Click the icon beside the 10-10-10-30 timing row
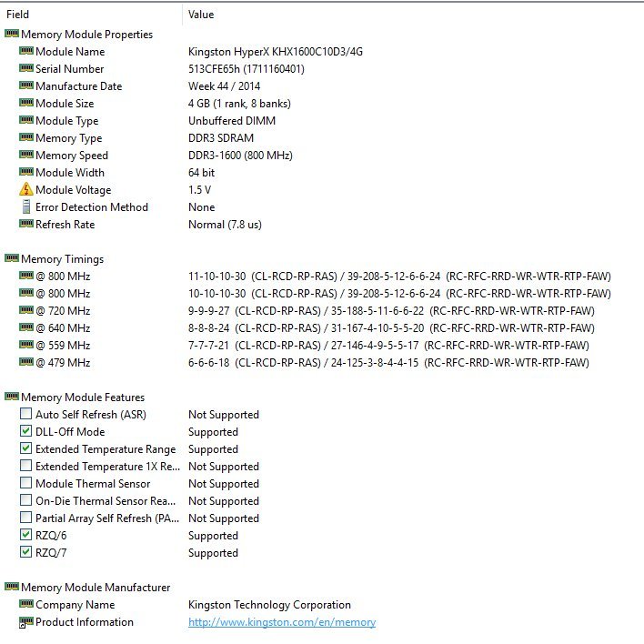 click(26, 292)
